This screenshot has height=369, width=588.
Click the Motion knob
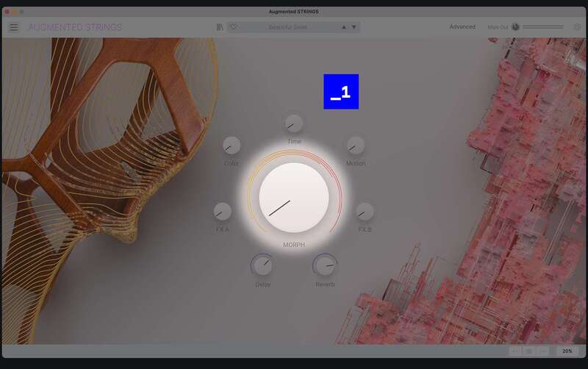pyautogui.click(x=355, y=146)
